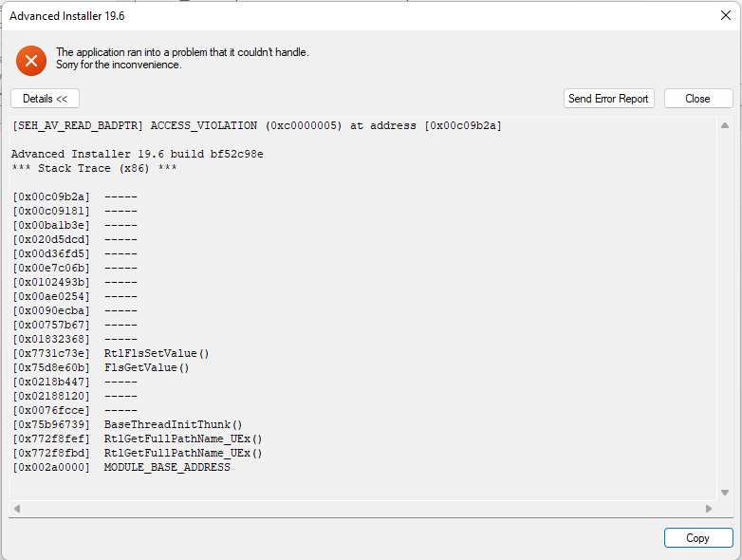
Task: Click the MODULE_BASE_ADDRESS line
Action: [121, 467]
